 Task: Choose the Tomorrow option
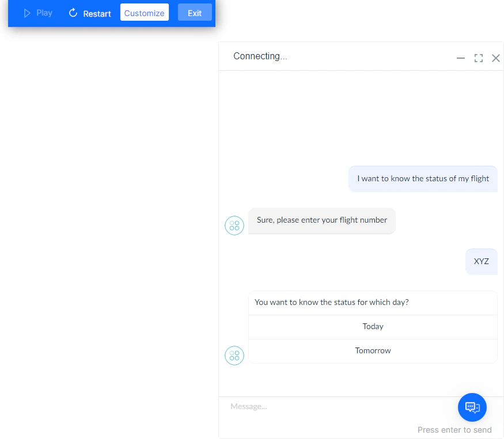point(373,351)
